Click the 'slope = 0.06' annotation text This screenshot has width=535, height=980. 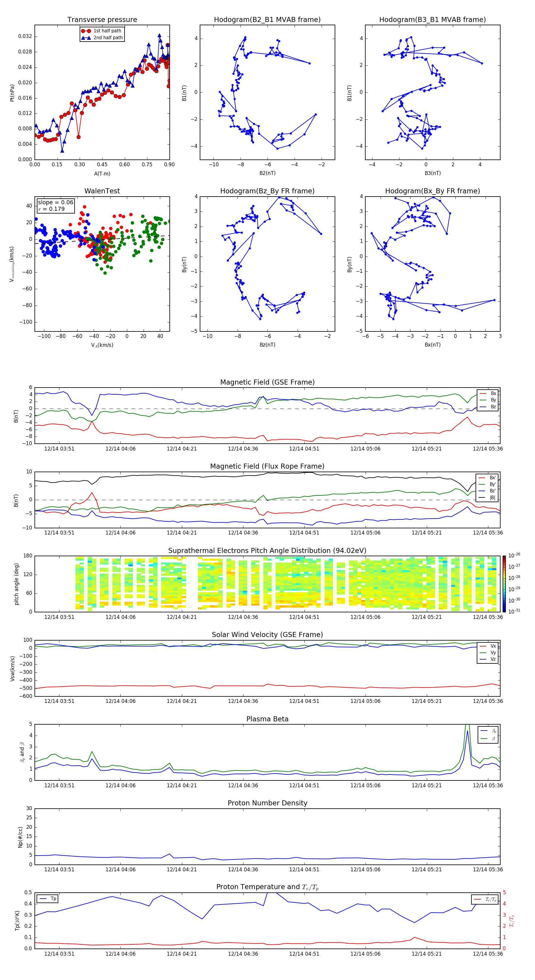[x=56, y=203]
